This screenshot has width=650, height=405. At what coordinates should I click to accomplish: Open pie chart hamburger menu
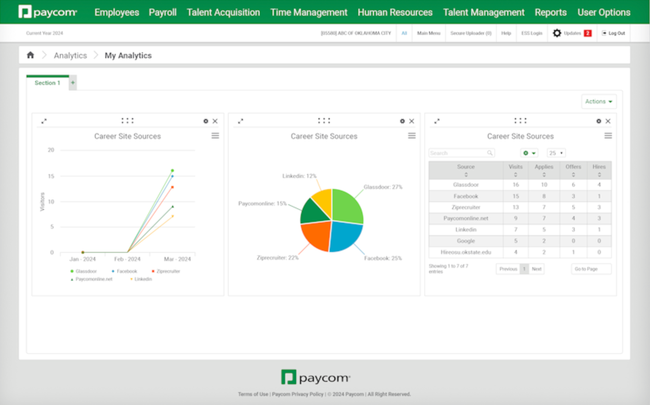point(412,136)
